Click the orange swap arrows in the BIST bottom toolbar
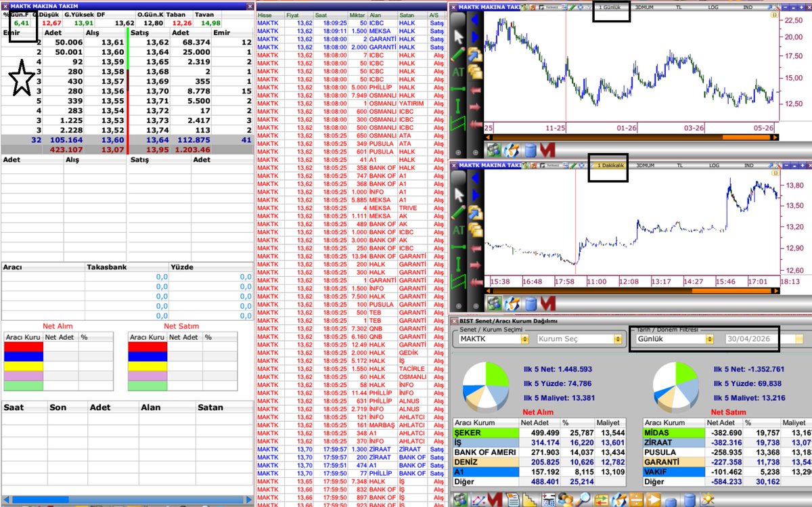 (602, 500)
